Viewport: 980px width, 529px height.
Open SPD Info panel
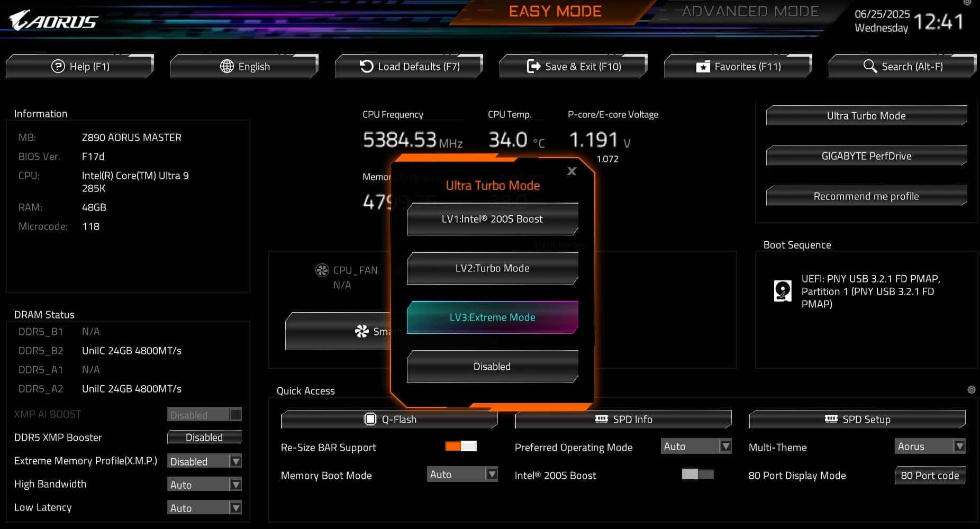623,419
